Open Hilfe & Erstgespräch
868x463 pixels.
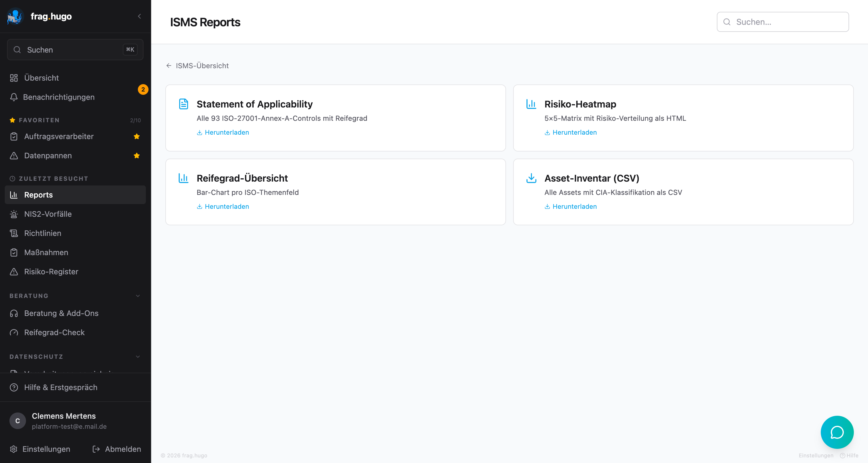tap(75, 387)
